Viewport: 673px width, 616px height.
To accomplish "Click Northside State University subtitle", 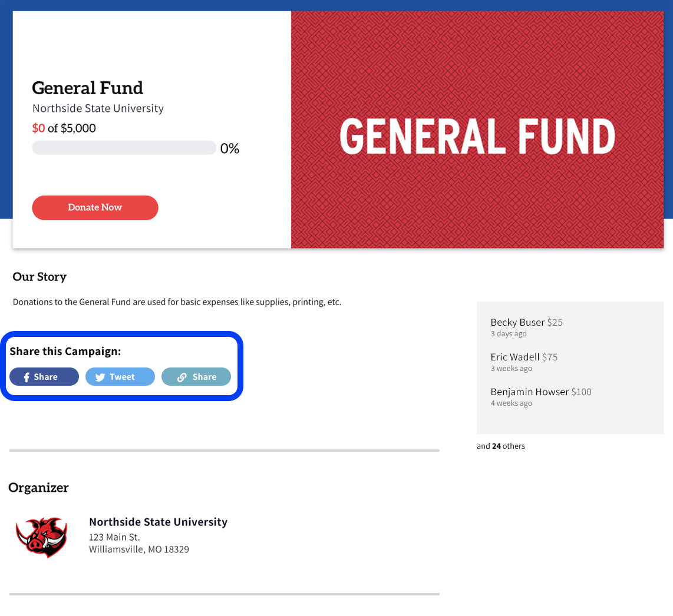I will click(x=98, y=108).
